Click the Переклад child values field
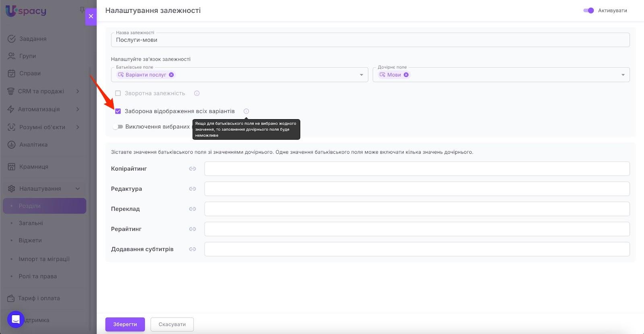 point(417,209)
